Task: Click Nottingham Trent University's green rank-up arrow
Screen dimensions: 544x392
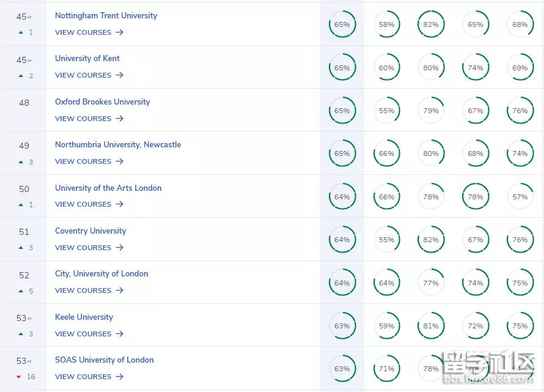Action: point(21,32)
